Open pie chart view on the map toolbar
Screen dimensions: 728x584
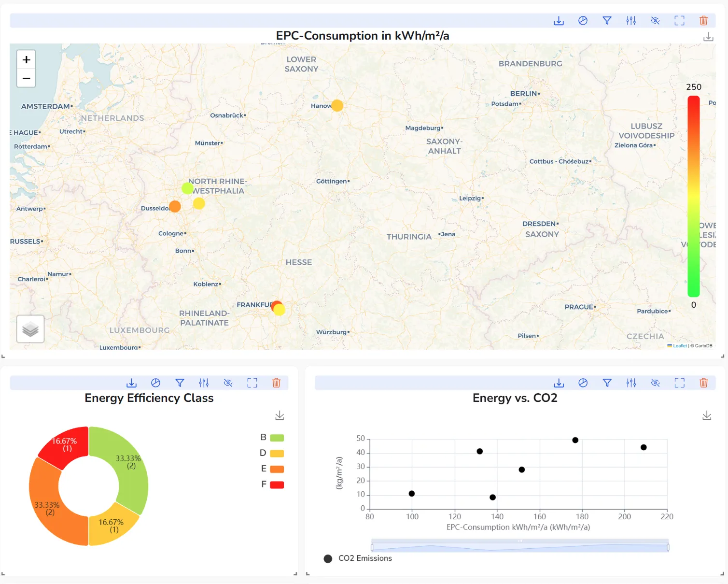pyautogui.click(x=583, y=20)
